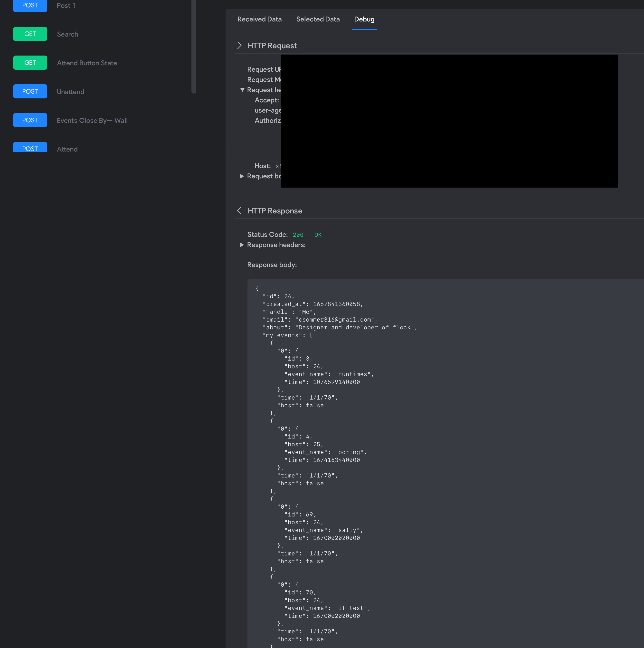Click the GET badge beside Attend Button State

click(x=30, y=63)
